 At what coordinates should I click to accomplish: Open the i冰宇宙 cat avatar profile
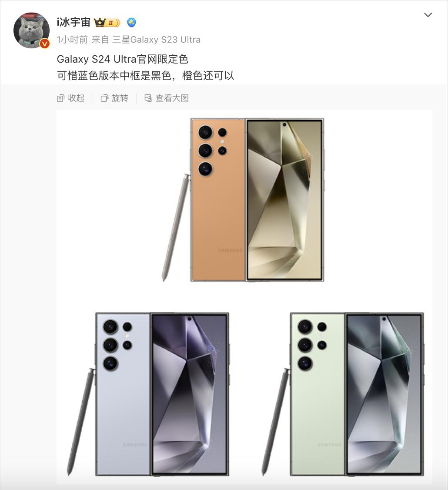31,30
